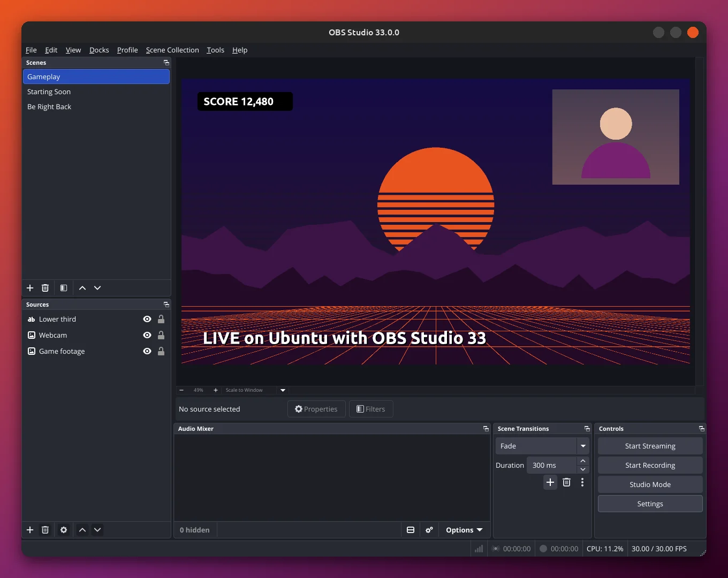This screenshot has height=578, width=728.
Task: Move scene down in the Scenes list
Action: click(x=97, y=288)
